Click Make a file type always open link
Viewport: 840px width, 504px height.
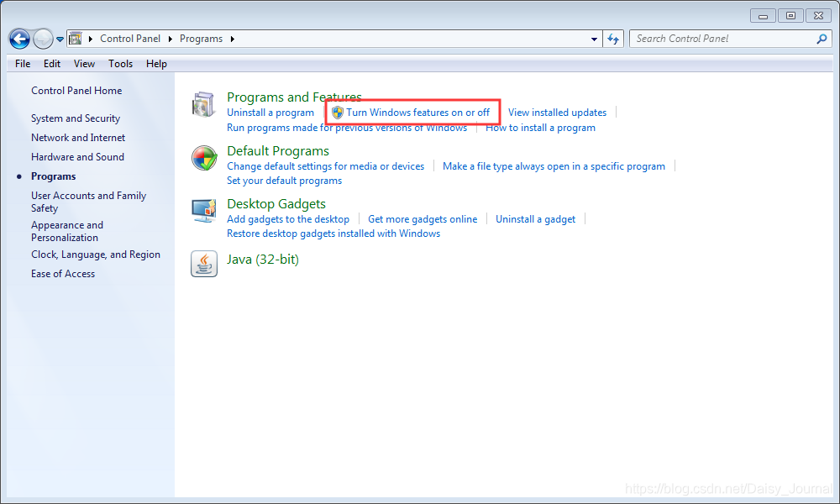click(554, 166)
